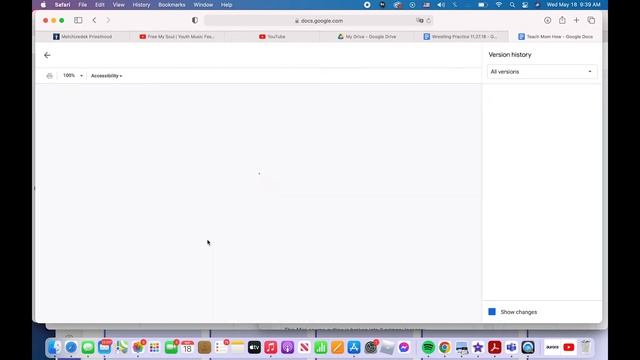Viewport: 640px width, 360px height.
Task: Open a new tab with plus icon
Action: coord(576,20)
